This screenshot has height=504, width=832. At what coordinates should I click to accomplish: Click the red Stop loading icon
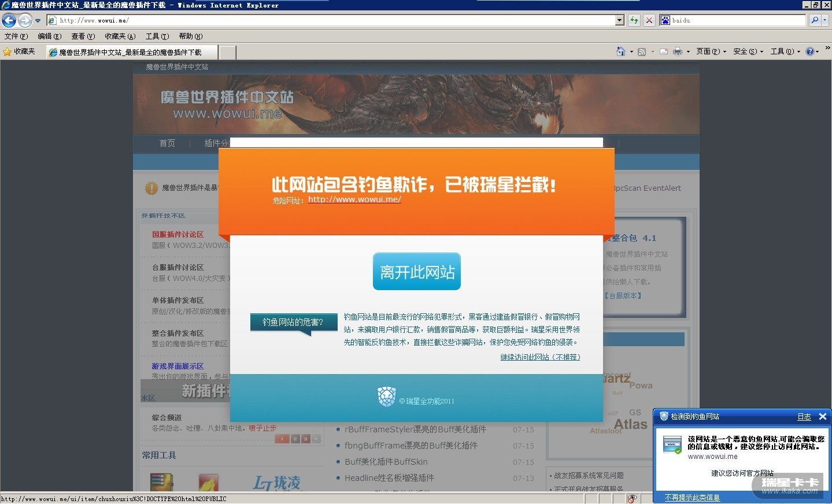coord(649,20)
